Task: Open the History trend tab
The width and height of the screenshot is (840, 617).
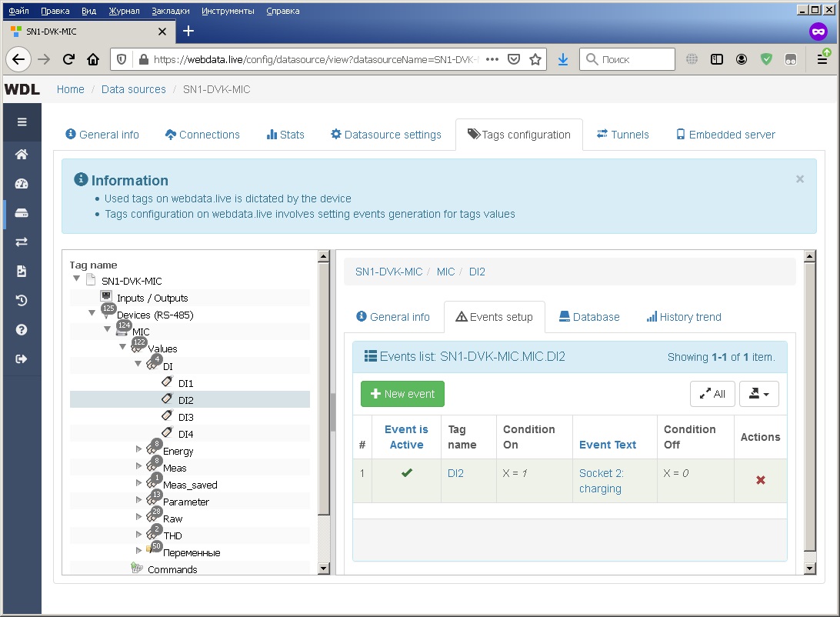Action: pos(683,317)
